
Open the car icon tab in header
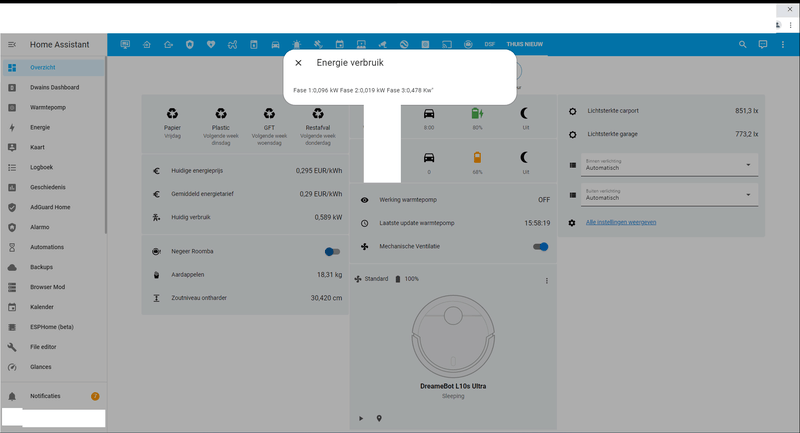tap(275, 44)
